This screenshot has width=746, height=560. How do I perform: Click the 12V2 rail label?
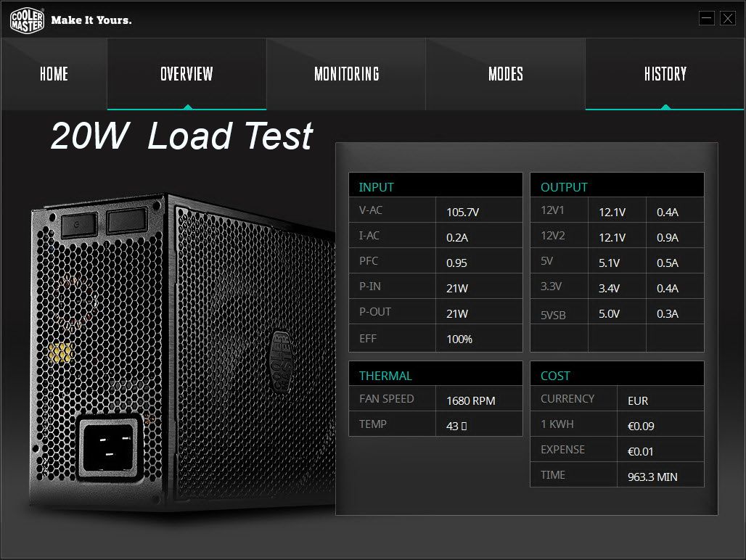click(x=552, y=235)
